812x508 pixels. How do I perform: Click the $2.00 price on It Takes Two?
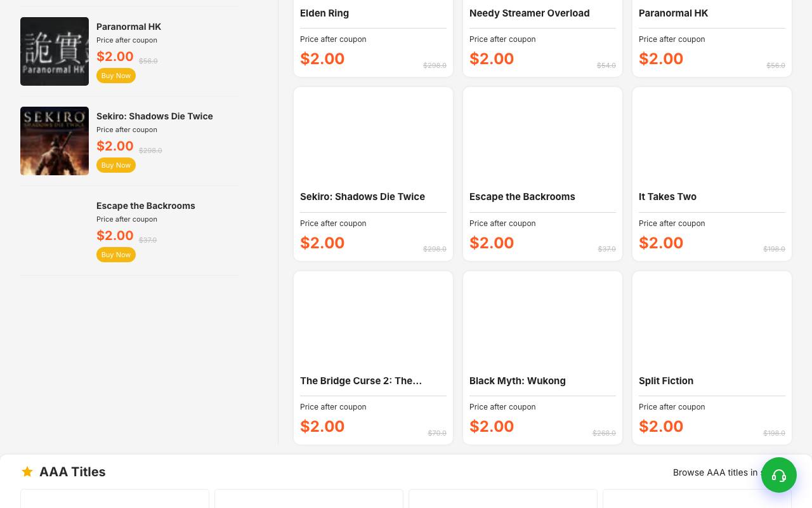pyautogui.click(x=661, y=243)
